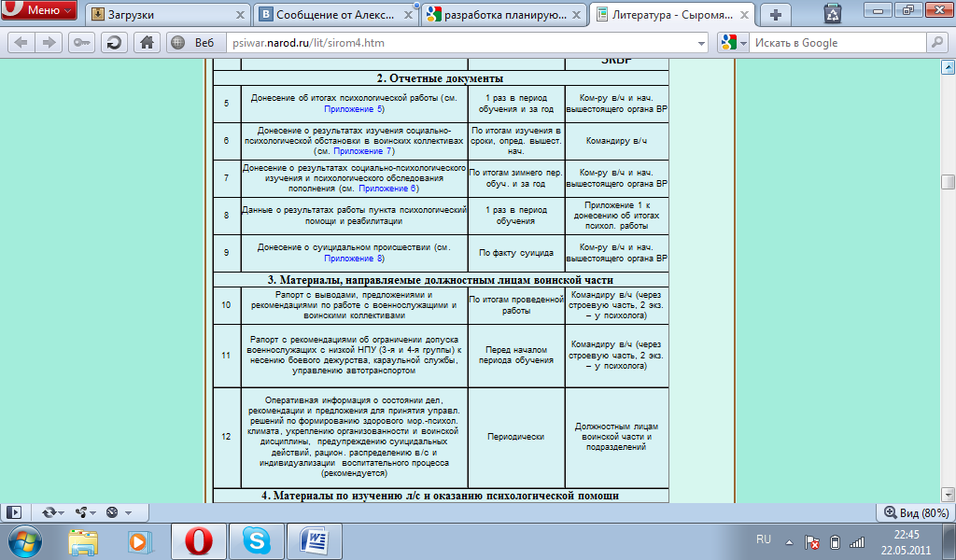Open the Приложение 7 link
The height and width of the screenshot is (560, 956).
click(x=363, y=151)
